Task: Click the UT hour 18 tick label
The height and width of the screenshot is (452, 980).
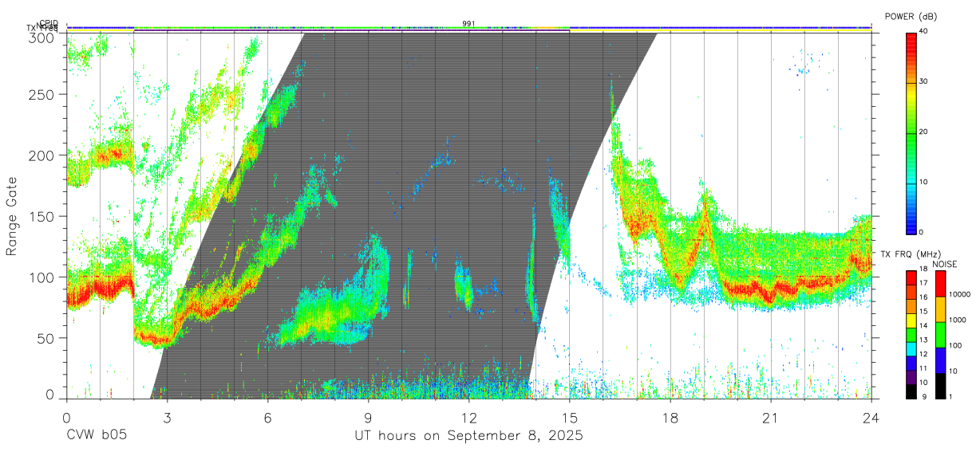Action: [670, 417]
